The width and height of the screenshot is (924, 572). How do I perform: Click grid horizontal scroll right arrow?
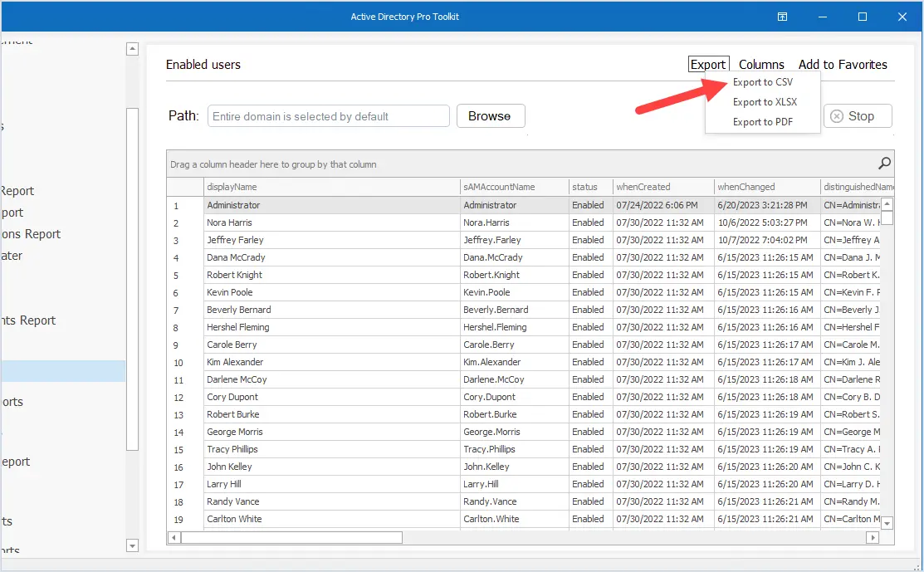click(873, 537)
